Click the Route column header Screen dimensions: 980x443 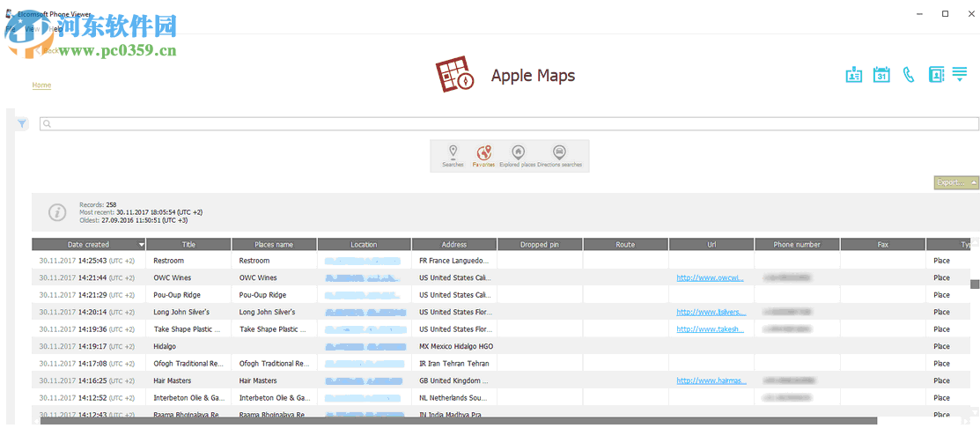[x=626, y=244]
